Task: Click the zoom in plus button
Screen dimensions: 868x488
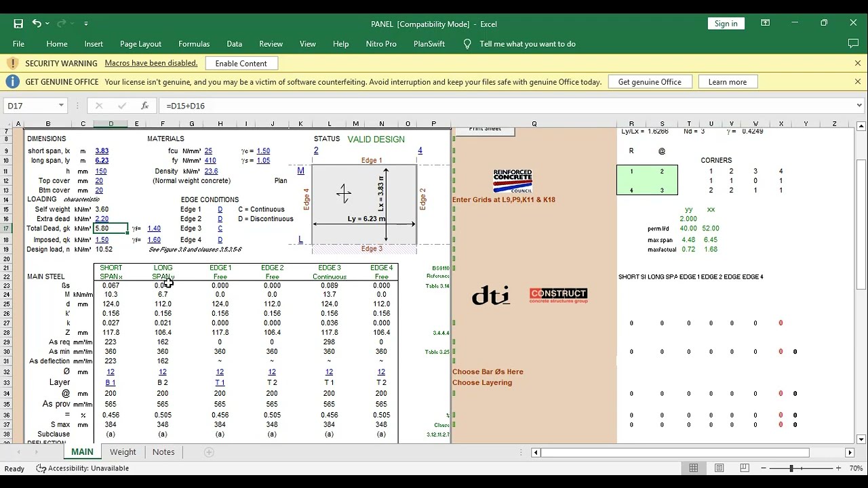Action: tap(839, 468)
